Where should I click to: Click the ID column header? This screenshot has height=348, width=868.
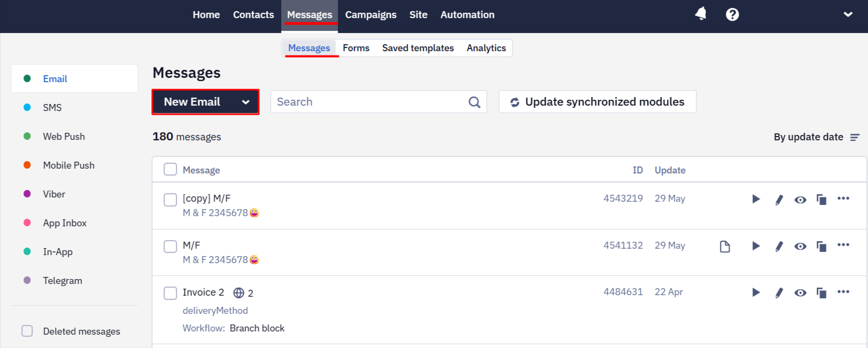638,170
